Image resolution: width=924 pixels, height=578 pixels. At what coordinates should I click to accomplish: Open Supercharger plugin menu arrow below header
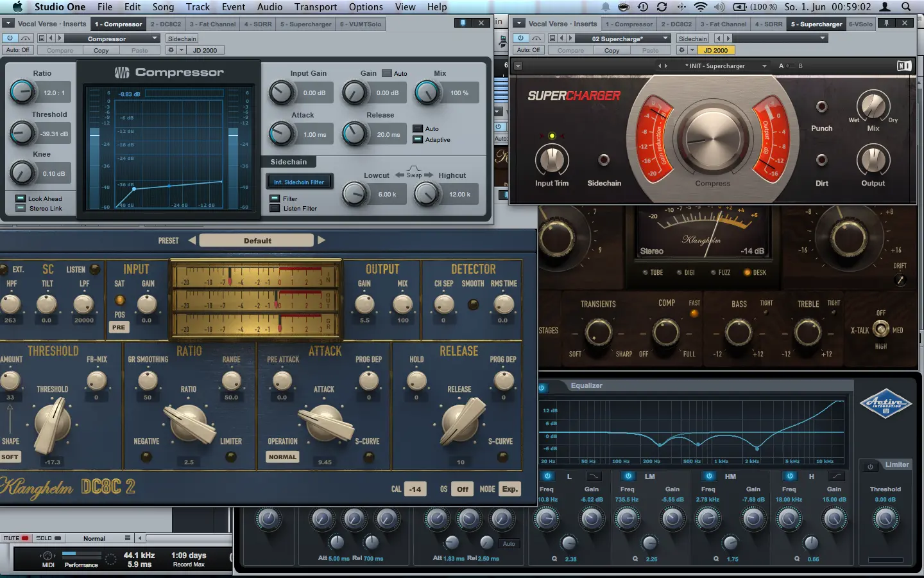pyautogui.click(x=518, y=66)
